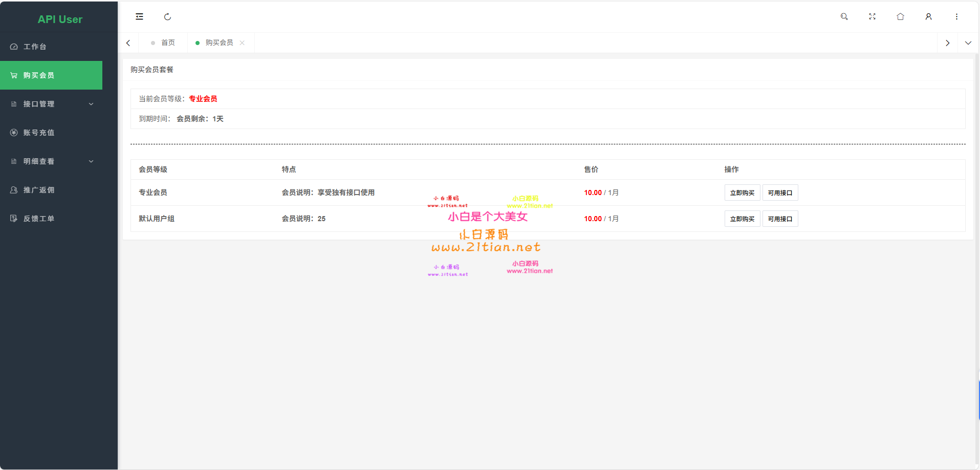Click the refresh icon in top bar
980x470 pixels.
[x=167, y=17]
